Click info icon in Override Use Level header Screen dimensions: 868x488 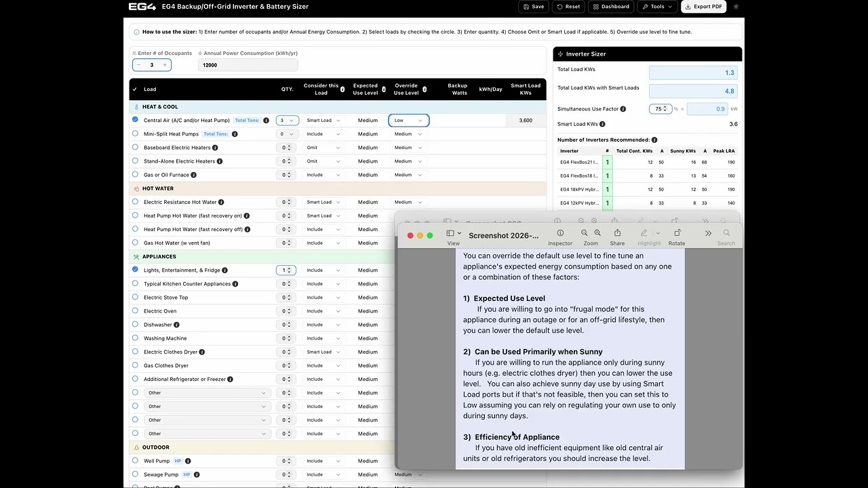425,89
